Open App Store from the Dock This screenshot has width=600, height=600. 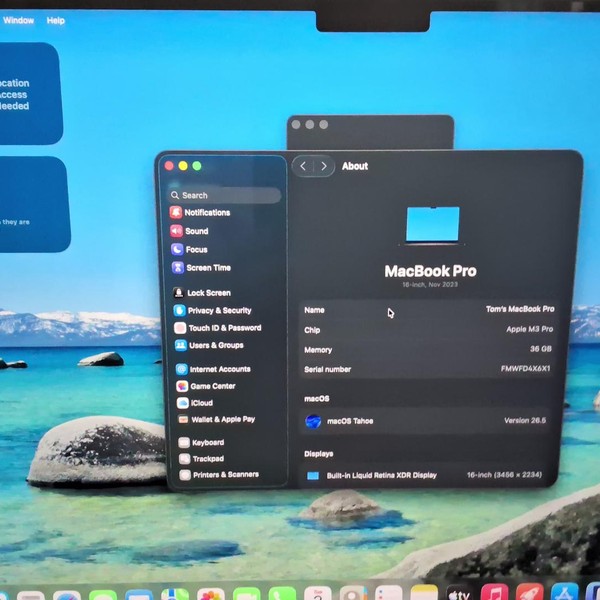[565, 592]
